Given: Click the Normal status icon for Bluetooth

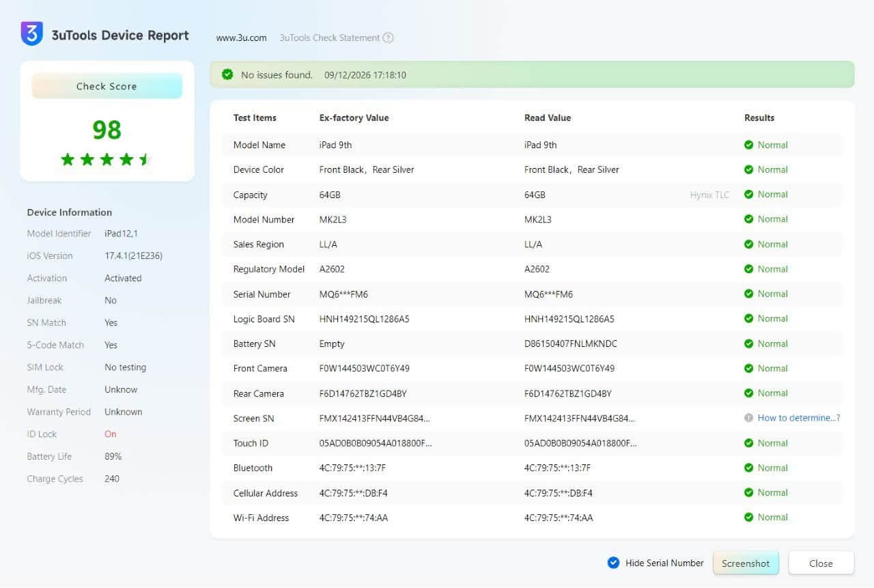Looking at the screenshot, I should (x=749, y=468).
